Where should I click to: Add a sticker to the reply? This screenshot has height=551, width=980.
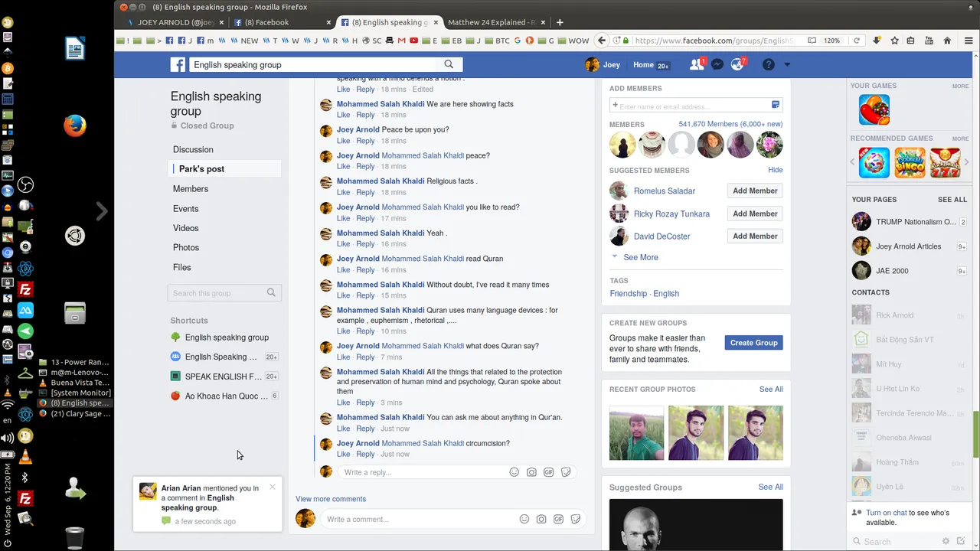[566, 472]
